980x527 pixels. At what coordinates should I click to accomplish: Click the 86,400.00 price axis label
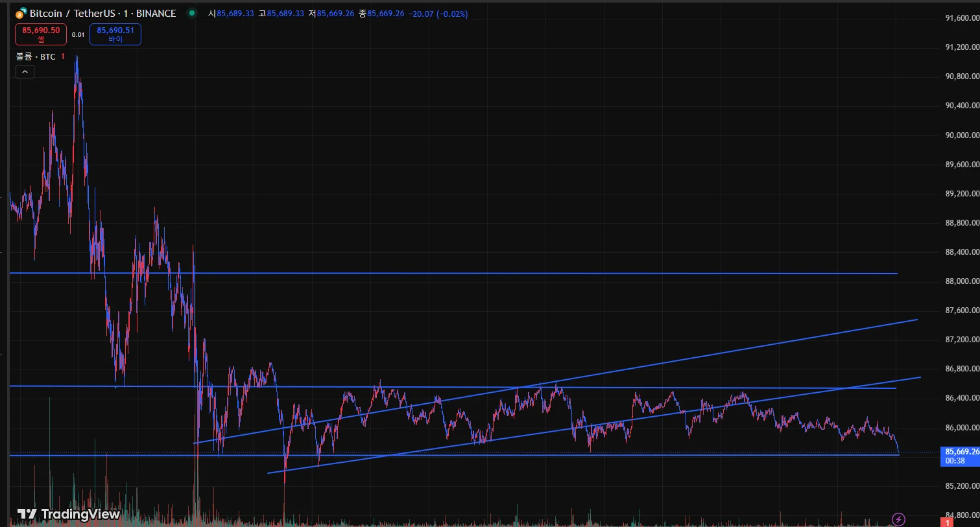[962, 398]
